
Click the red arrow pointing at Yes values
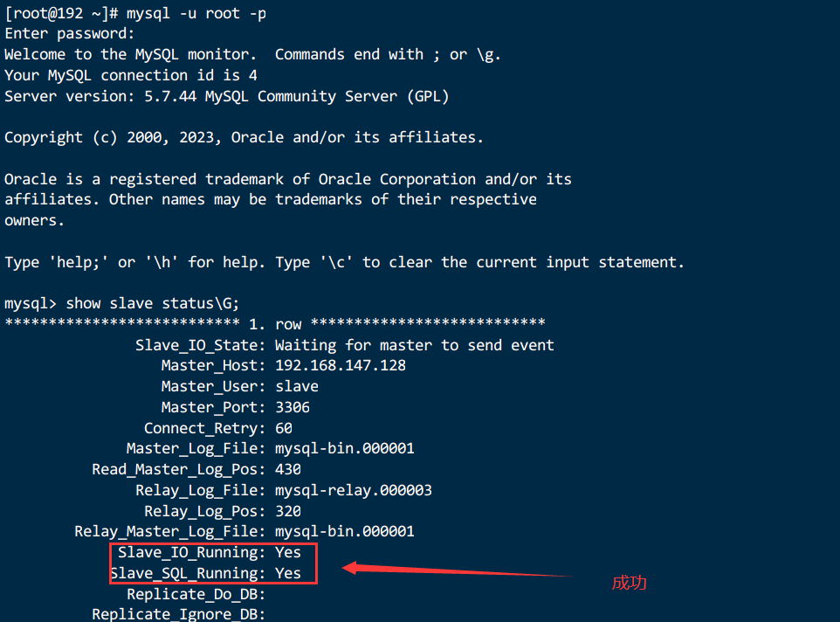(457, 570)
